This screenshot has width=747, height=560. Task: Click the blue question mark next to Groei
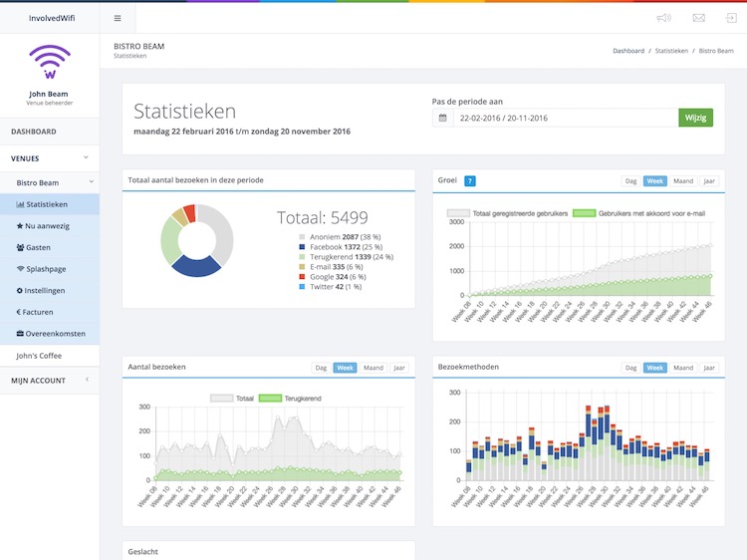coord(470,180)
